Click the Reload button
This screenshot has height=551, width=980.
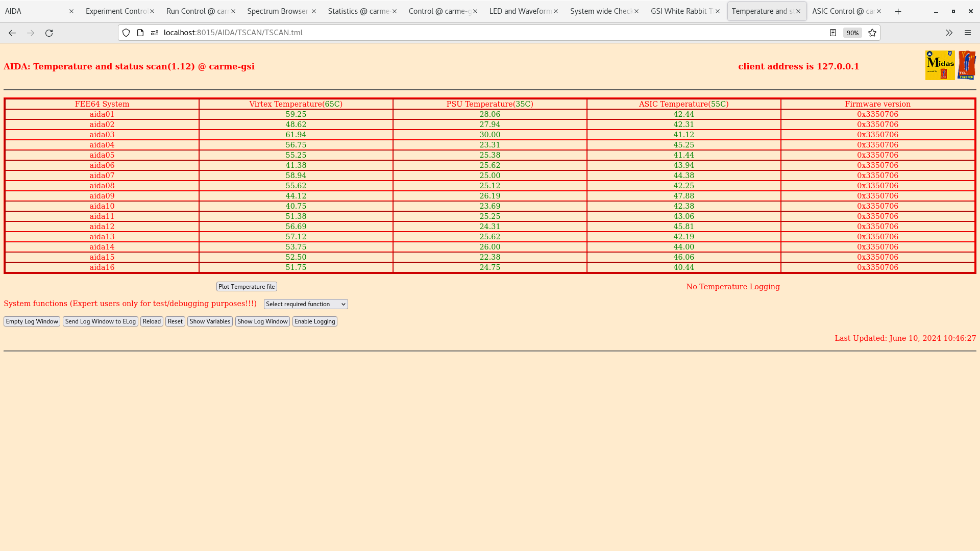(x=152, y=321)
